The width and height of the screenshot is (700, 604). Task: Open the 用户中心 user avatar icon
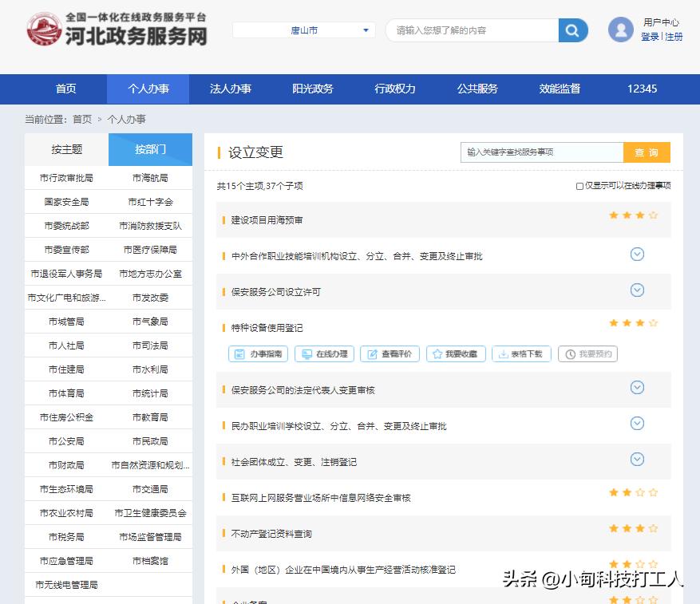point(620,30)
